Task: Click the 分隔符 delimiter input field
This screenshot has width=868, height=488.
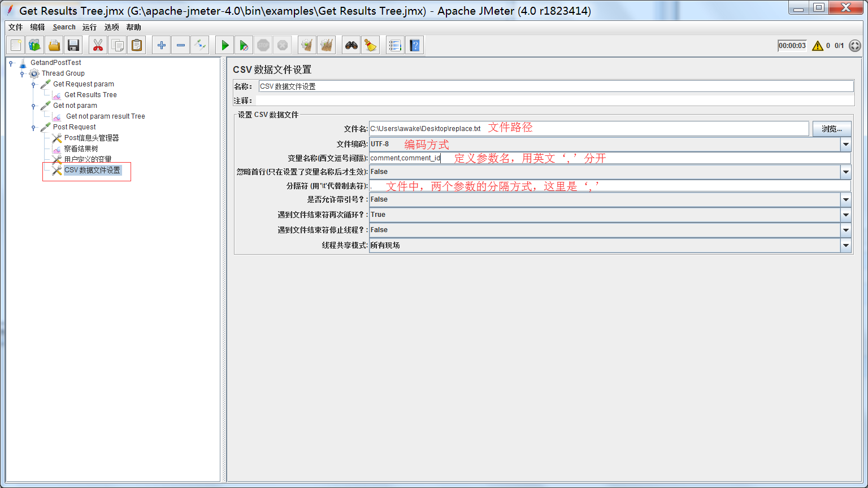Action: (610, 186)
